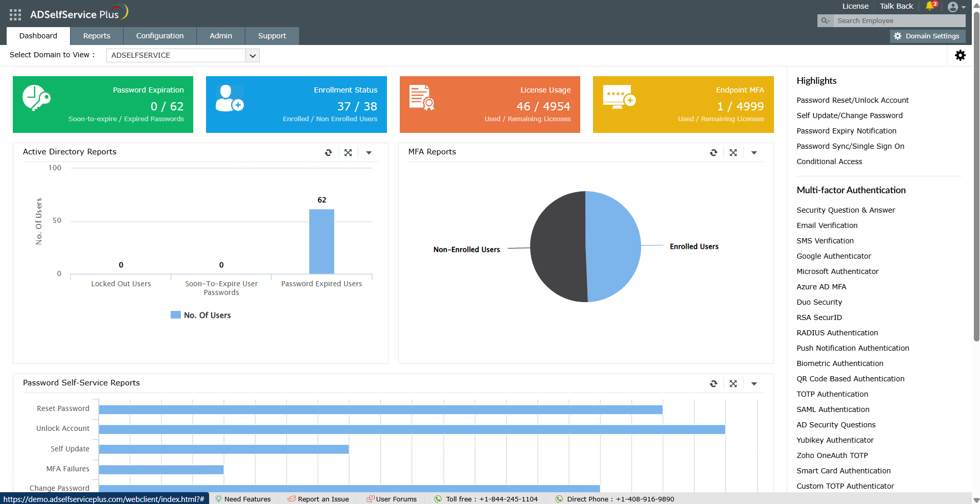Click the MFA Failures bar

(161, 469)
